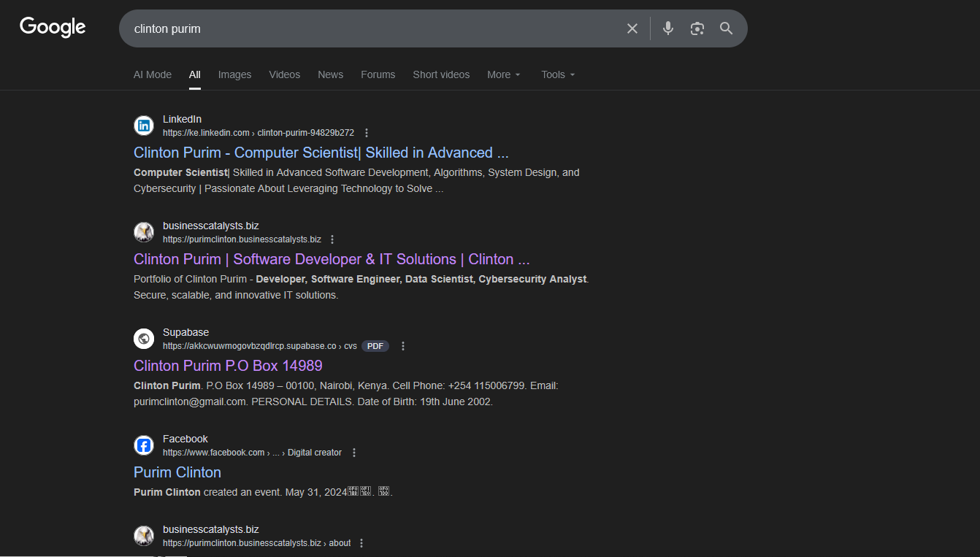Image resolution: width=980 pixels, height=557 pixels.
Task: Switch to the News tab
Action: tap(330, 74)
